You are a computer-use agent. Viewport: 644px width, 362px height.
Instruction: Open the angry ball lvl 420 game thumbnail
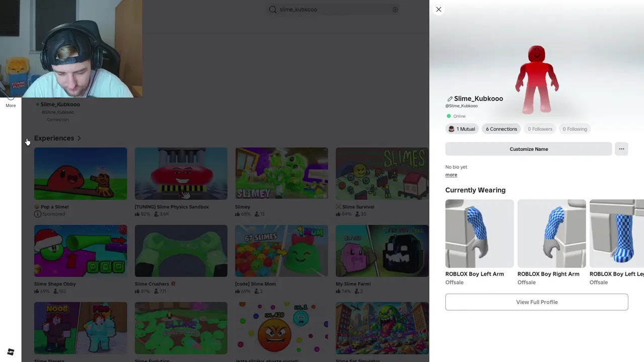[282, 328]
